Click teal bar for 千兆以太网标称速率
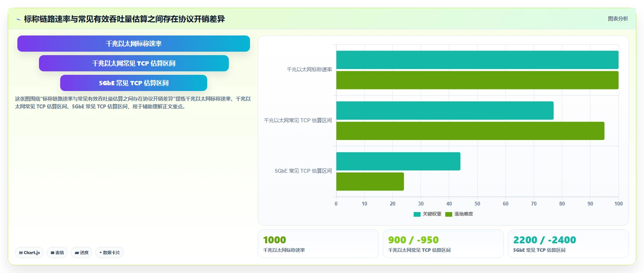 point(477,60)
